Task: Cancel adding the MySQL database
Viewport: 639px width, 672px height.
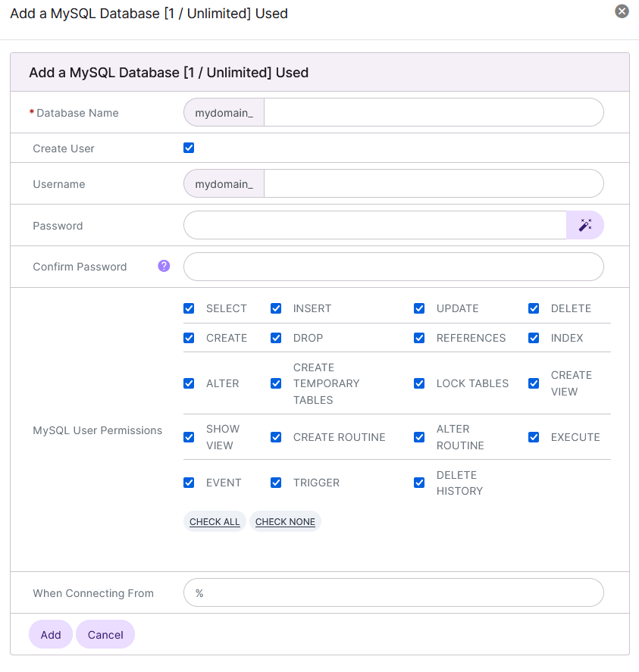Action: coord(105,634)
